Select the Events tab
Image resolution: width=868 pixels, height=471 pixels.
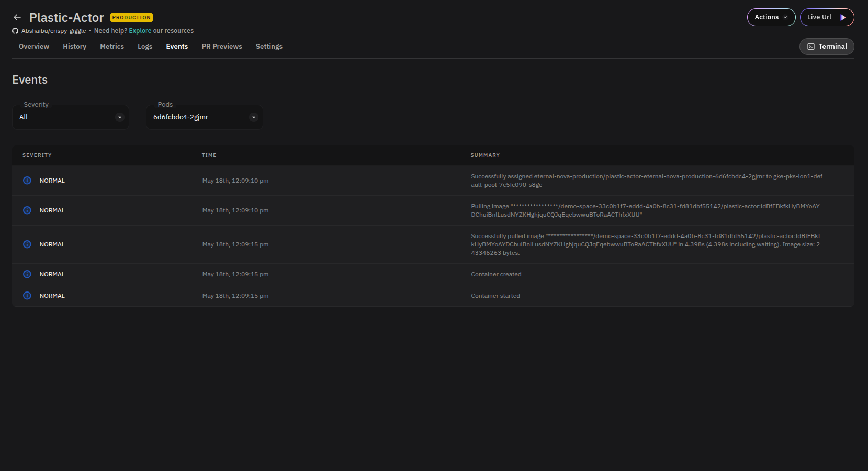(x=177, y=47)
